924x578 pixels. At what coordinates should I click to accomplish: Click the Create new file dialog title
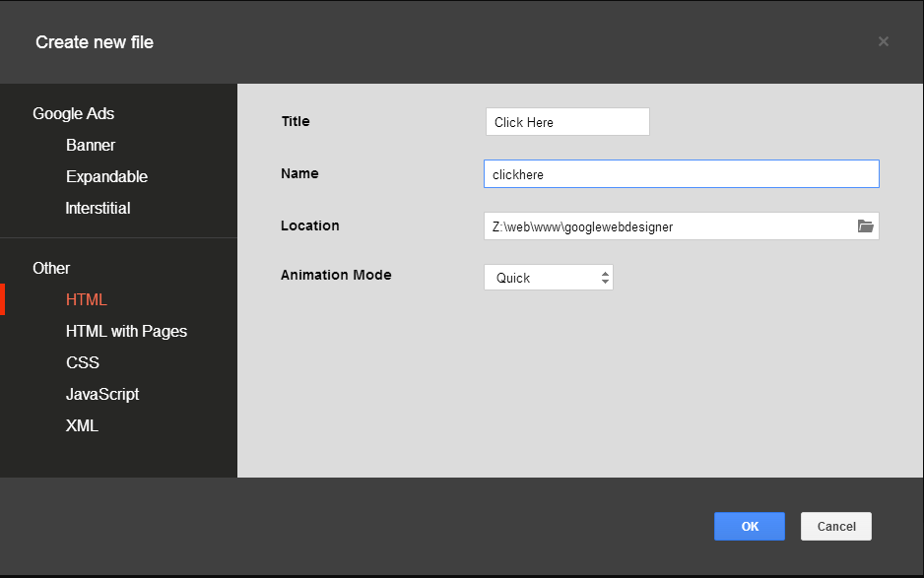click(95, 42)
